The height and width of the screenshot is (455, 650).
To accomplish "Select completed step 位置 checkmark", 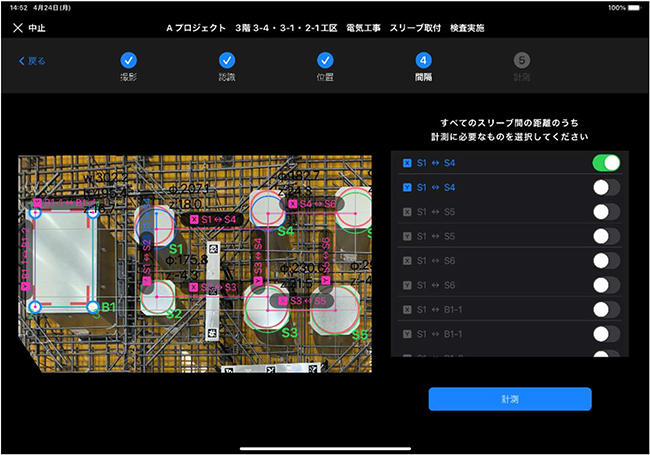I will 325,61.
